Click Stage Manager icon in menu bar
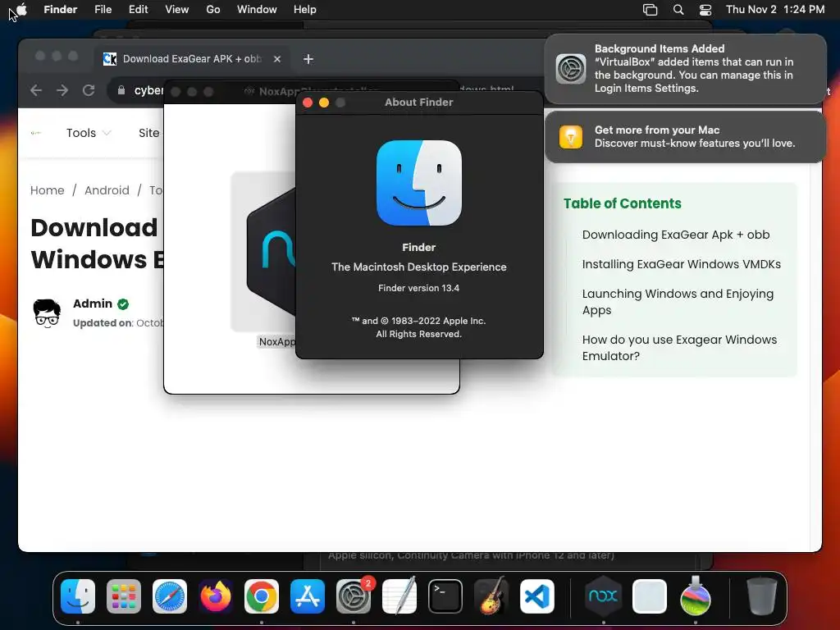840x630 pixels. (x=650, y=10)
